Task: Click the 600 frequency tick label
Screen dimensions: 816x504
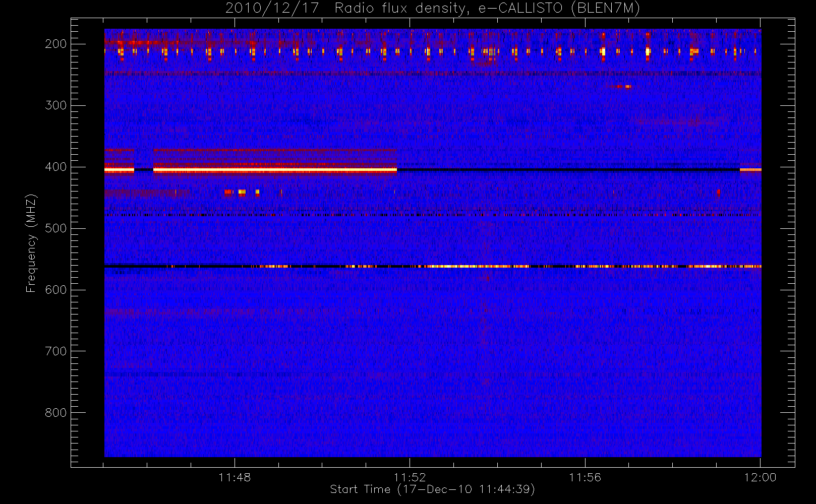Action: point(56,290)
